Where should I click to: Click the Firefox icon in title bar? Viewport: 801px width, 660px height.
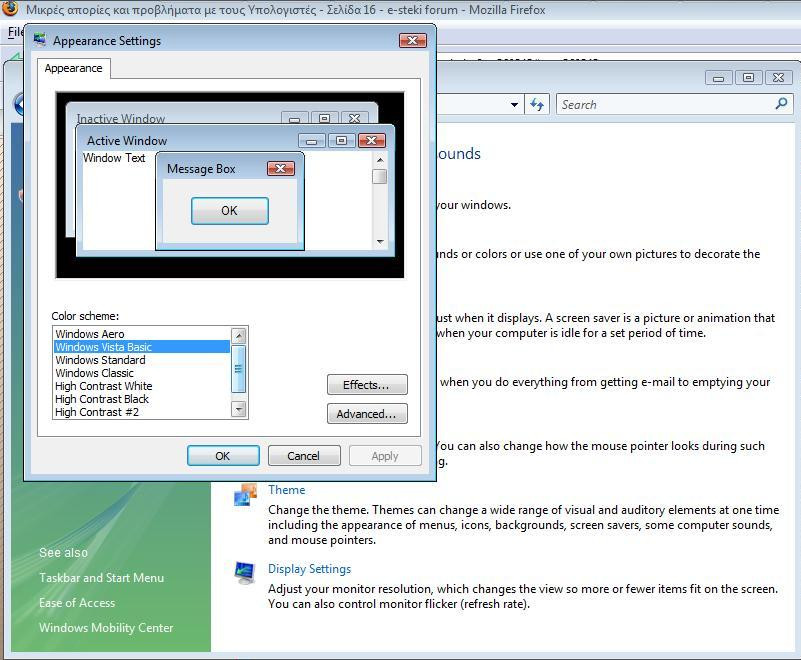click(x=10, y=8)
